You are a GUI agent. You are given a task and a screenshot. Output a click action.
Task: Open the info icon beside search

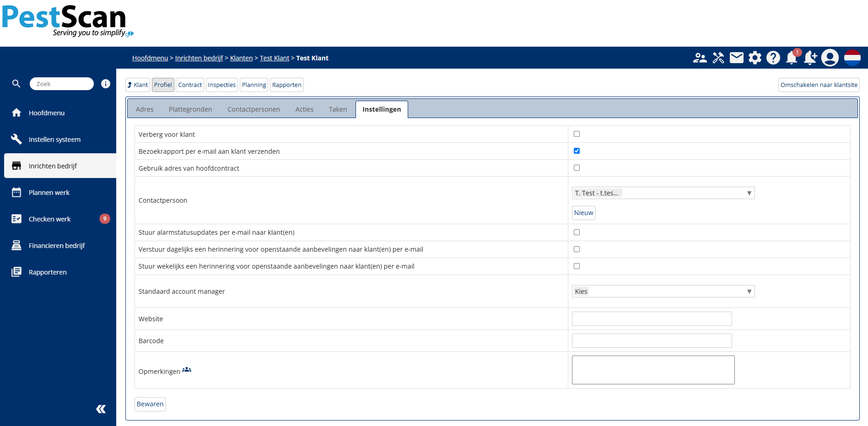[106, 84]
